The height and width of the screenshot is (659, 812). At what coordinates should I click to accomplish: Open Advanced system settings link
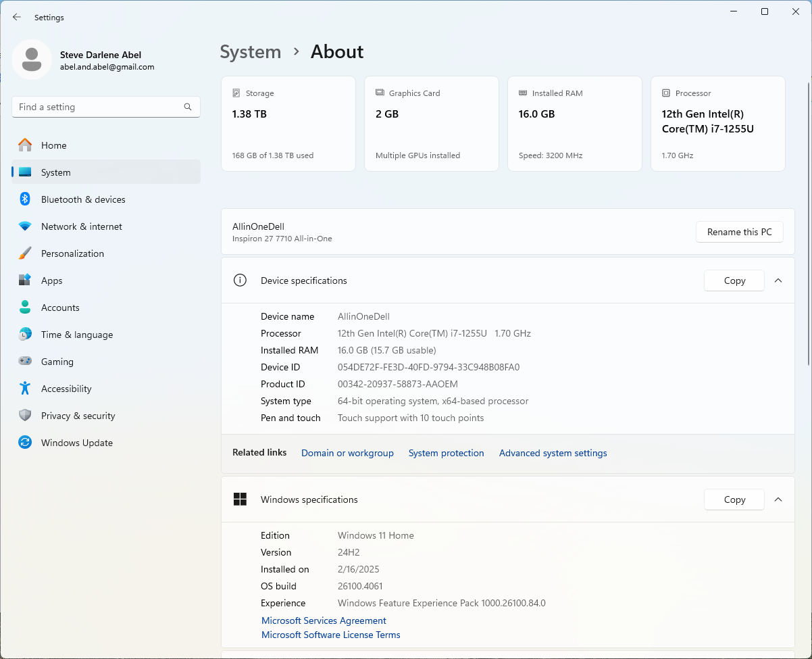[553, 453]
